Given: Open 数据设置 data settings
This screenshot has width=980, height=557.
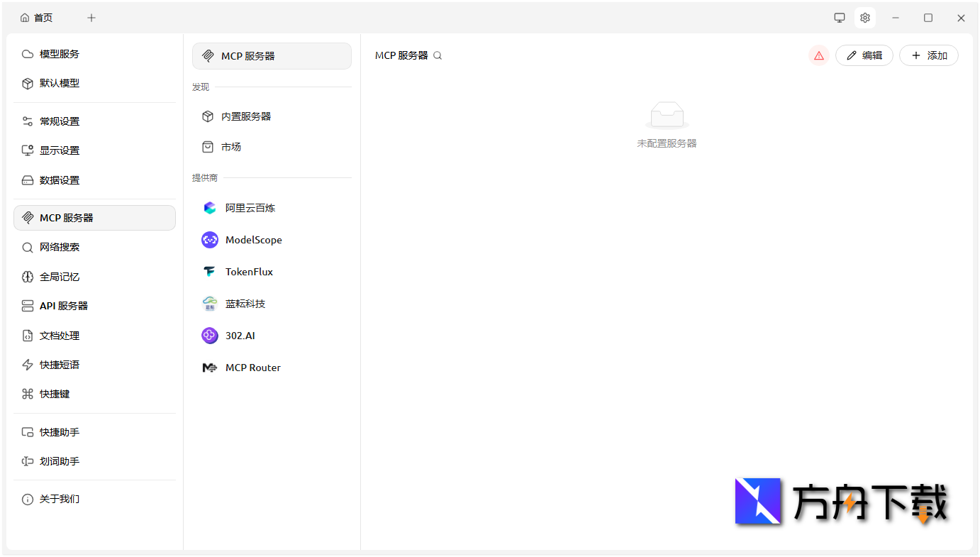Looking at the screenshot, I should [x=60, y=180].
